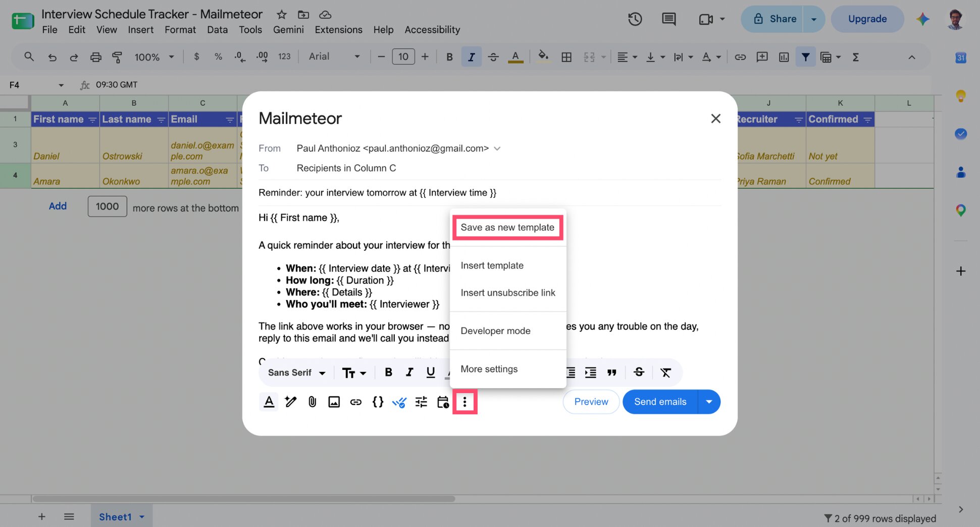Toggle italic in the Sheets toolbar
980x527 pixels.
[471, 57]
